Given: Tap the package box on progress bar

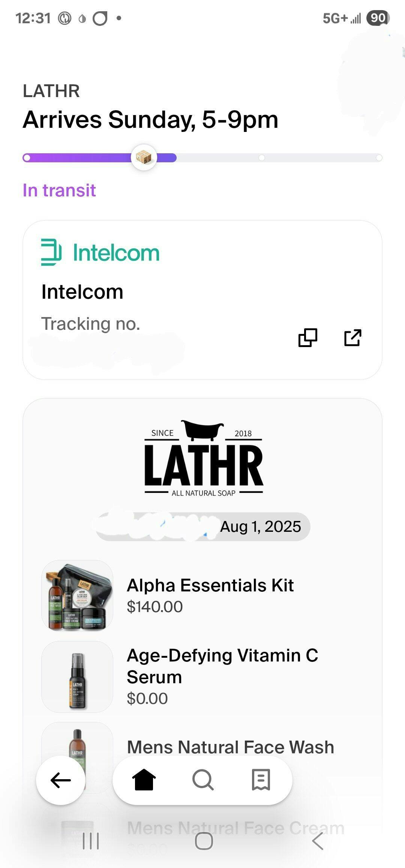Looking at the screenshot, I should (x=144, y=157).
